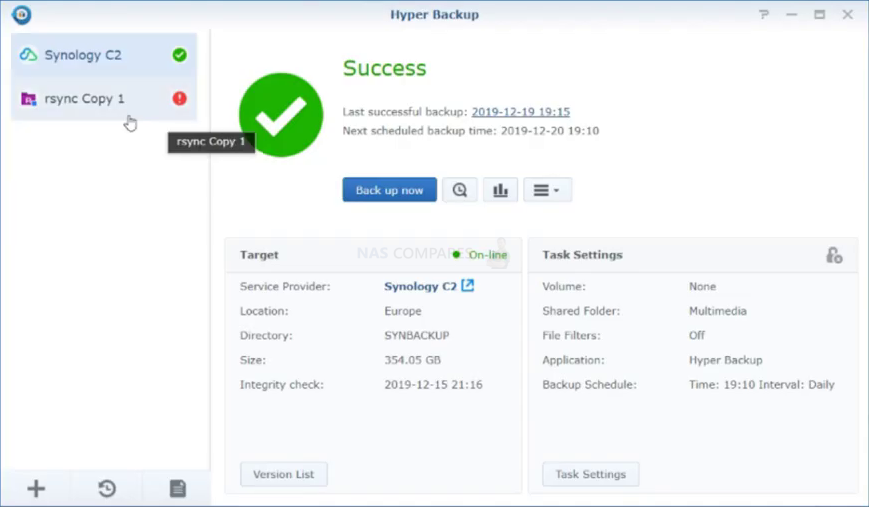Click the Location value Europe
This screenshot has height=507, width=869.
pos(403,311)
